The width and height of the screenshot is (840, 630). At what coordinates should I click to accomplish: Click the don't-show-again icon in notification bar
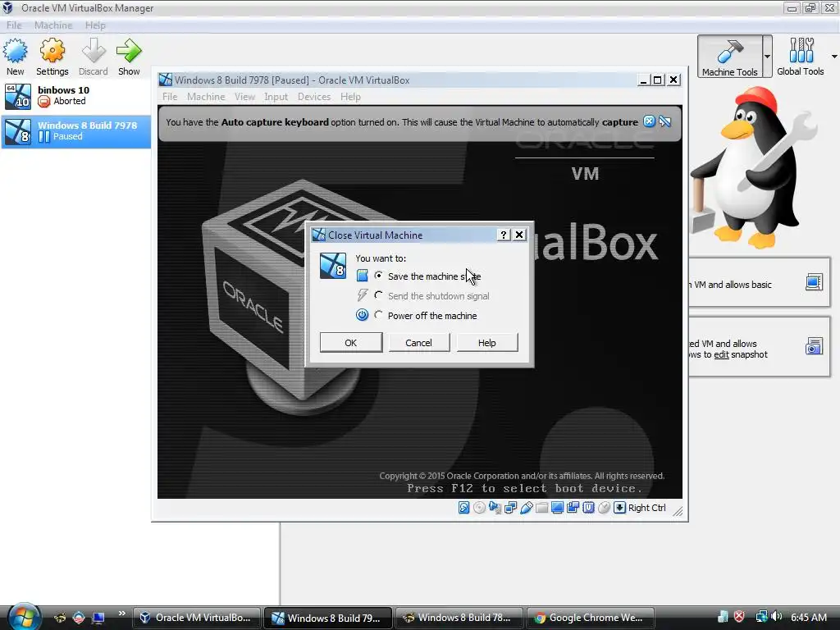pyautogui.click(x=664, y=121)
